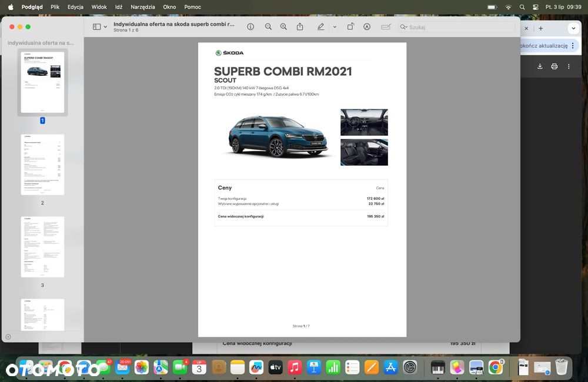
Task: Open sidebar view options chevron
Action: [105, 27]
